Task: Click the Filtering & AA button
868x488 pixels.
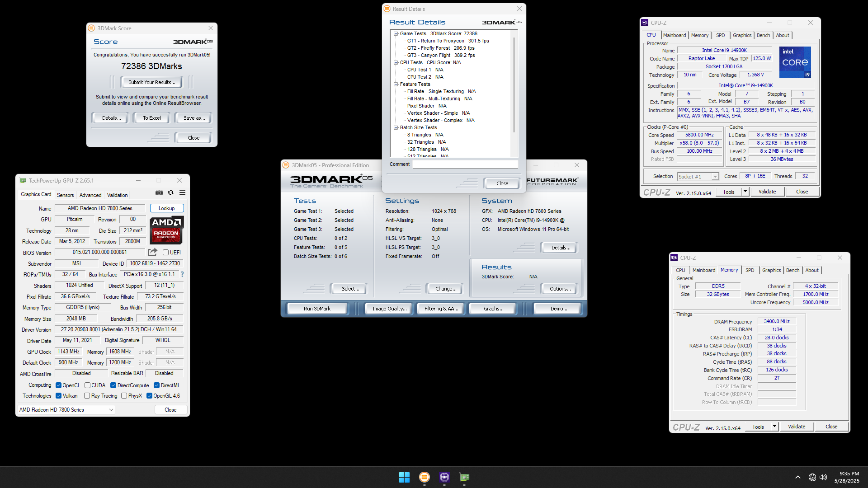Action: 441,309
